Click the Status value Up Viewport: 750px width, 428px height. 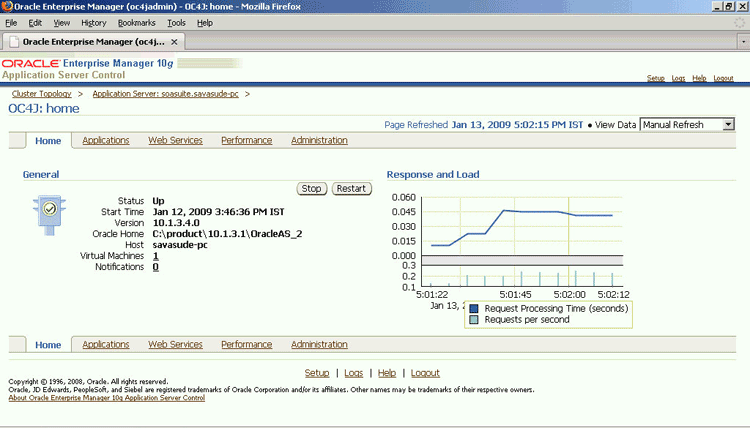158,201
